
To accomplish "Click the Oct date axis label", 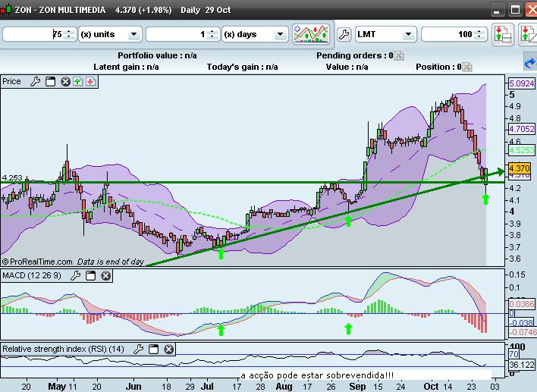I will pyautogui.click(x=431, y=387).
